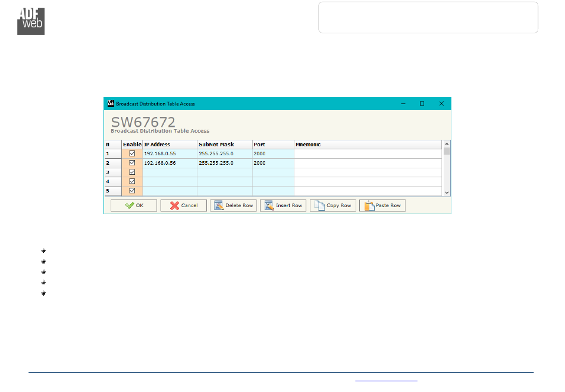Click the Insert Row button
This screenshot has height=392, width=565.
[283, 205]
